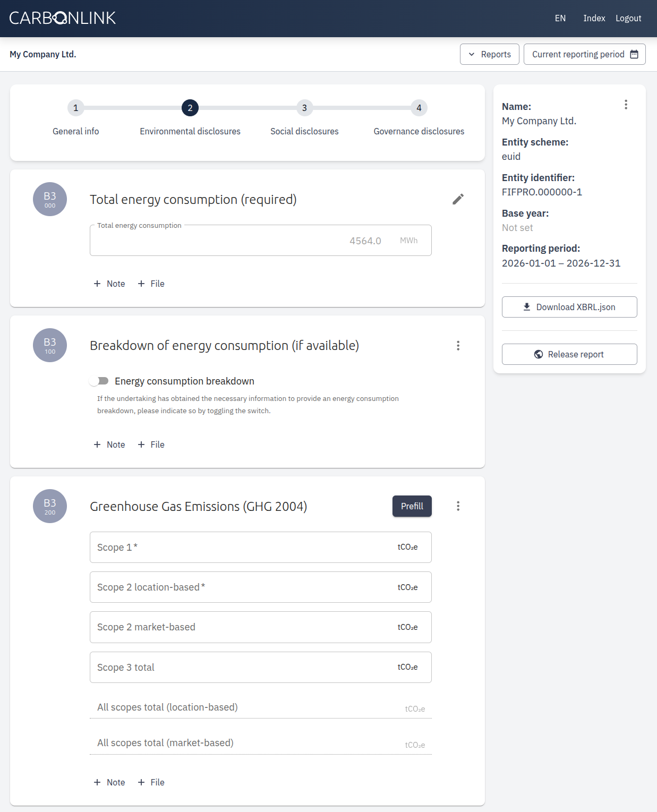
Task: Open company info panel three-dot menu
Action: pos(626,105)
